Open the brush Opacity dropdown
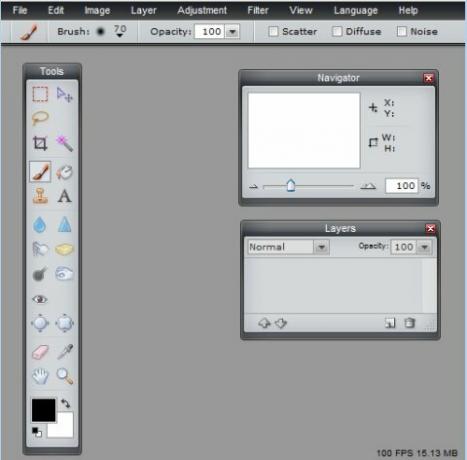Image resolution: width=467 pixels, height=460 pixels. tap(232, 32)
